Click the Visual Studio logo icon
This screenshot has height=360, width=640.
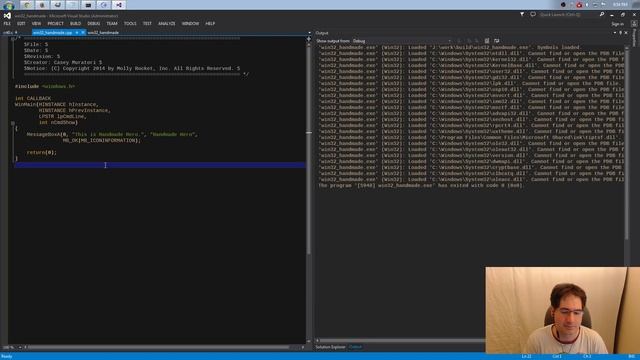coord(7,16)
